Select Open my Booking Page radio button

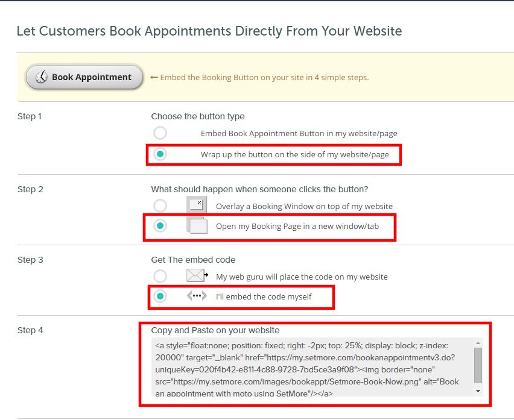(160, 225)
